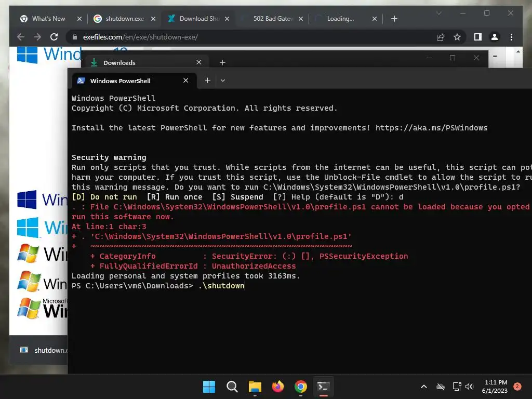Show hidden system tray icons
This screenshot has width=532, height=399.
pyautogui.click(x=424, y=387)
